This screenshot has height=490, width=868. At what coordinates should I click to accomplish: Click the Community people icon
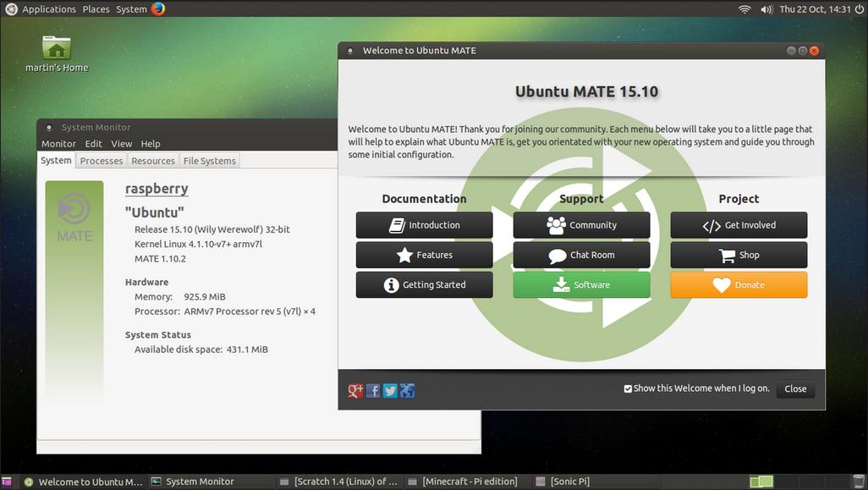[554, 225]
